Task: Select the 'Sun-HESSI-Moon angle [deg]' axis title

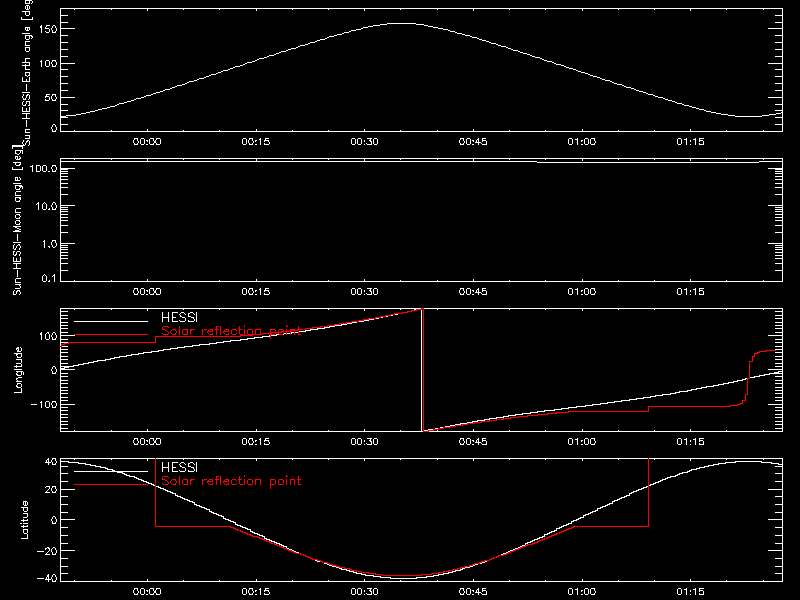Action: pos(17,220)
